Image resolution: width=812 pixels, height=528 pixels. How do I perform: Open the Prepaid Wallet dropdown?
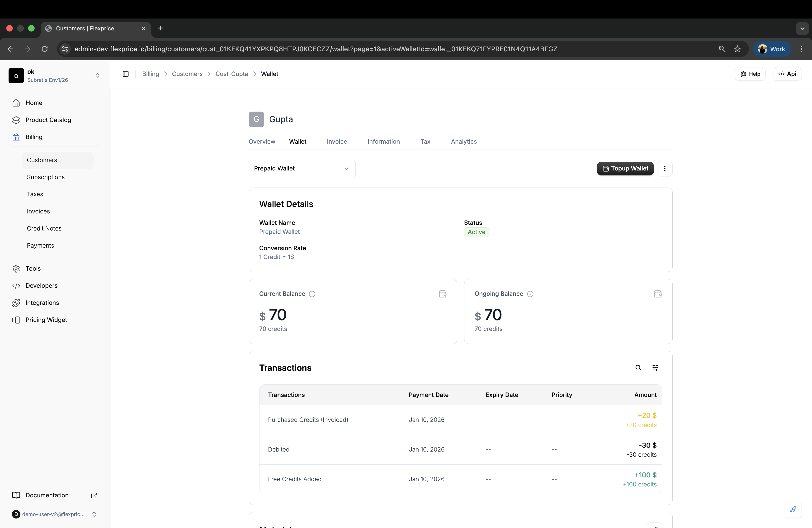click(302, 169)
